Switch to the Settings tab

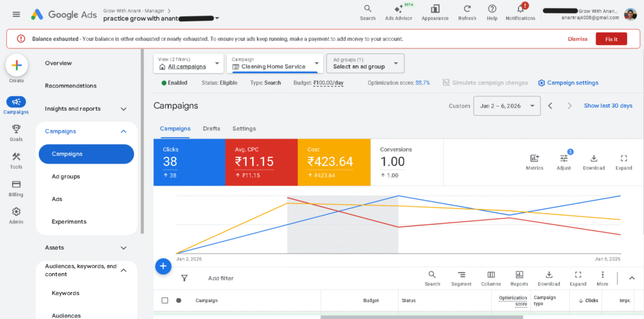click(x=244, y=128)
